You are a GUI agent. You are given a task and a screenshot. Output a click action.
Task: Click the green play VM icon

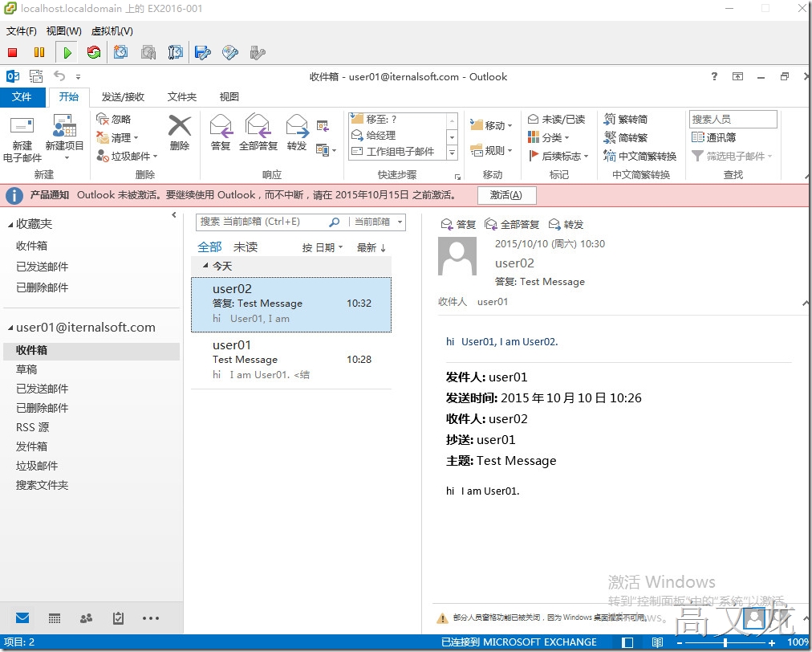click(67, 52)
